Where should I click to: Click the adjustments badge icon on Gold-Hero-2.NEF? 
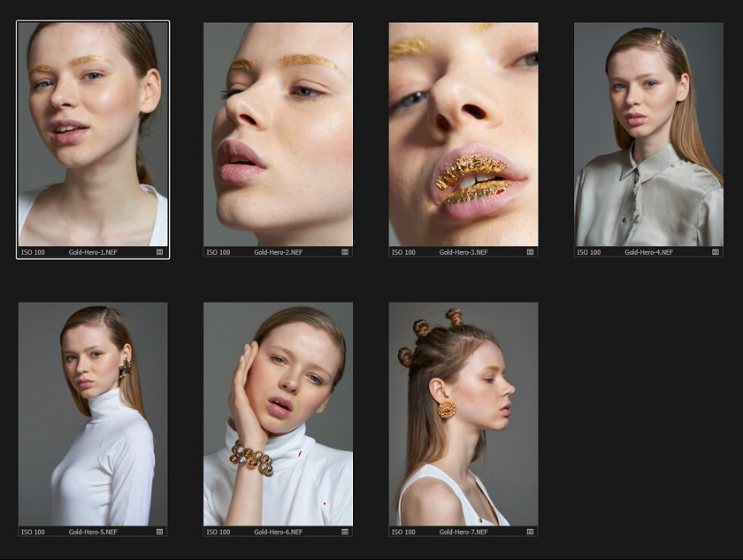(x=345, y=252)
